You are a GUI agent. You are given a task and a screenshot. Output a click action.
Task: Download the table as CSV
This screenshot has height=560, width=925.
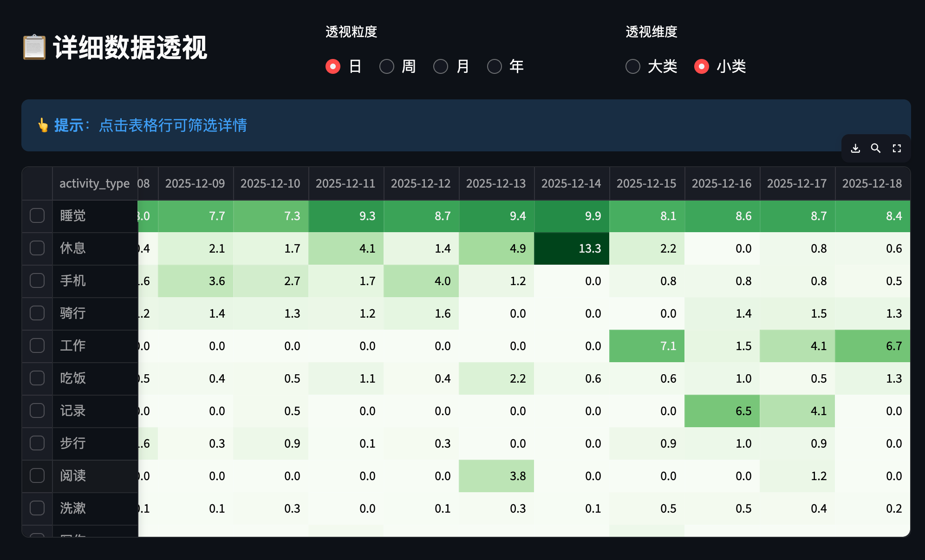855,148
